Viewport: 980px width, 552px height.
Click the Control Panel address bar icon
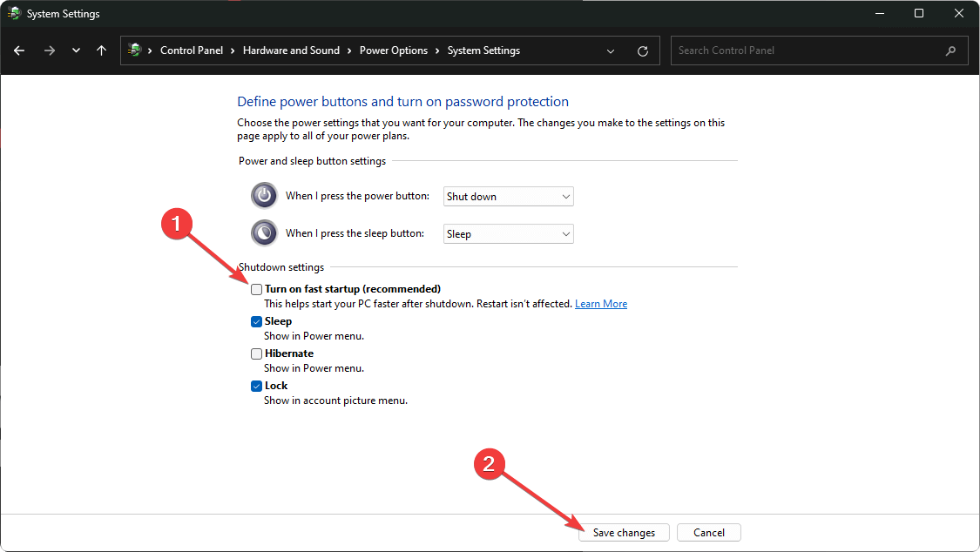[x=135, y=50]
